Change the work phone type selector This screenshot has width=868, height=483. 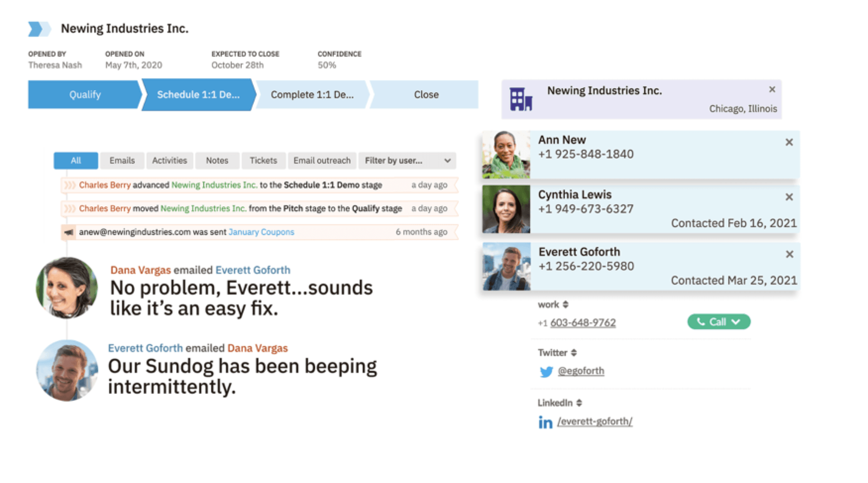565,304
